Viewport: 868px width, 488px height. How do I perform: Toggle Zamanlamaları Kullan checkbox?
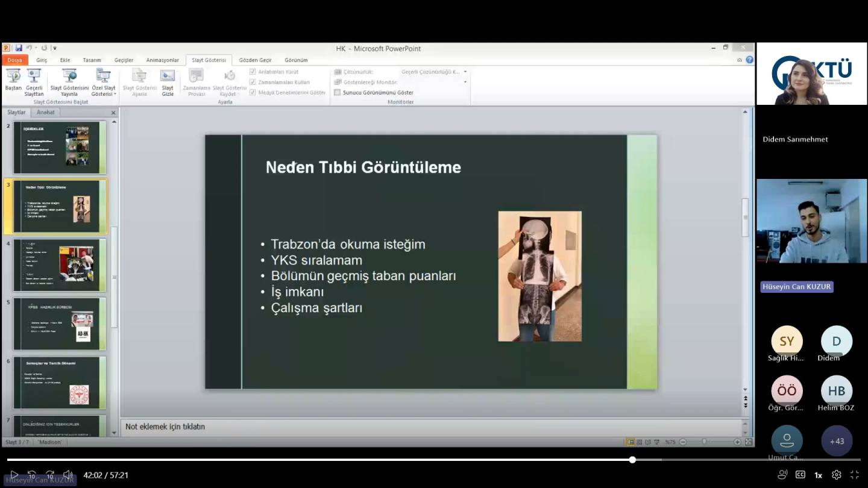pos(253,82)
